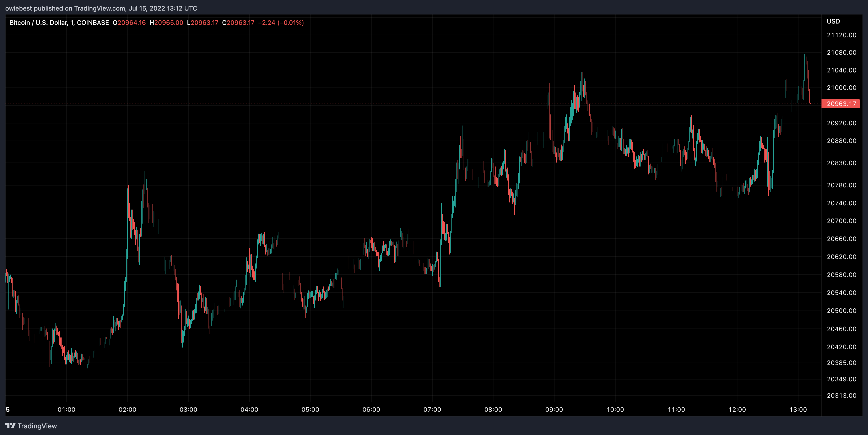868x435 pixels.
Task: Click the high value H20965.00
Action: (167, 22)
